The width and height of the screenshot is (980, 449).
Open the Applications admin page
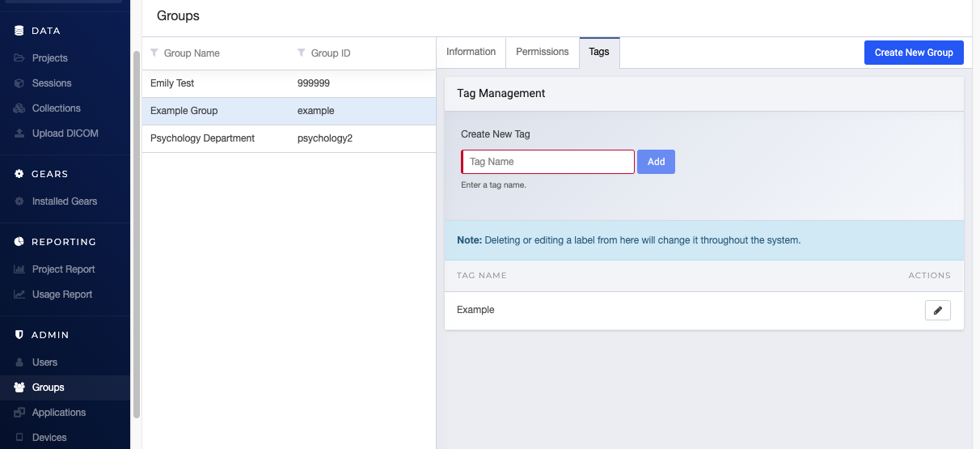point(58,413)
